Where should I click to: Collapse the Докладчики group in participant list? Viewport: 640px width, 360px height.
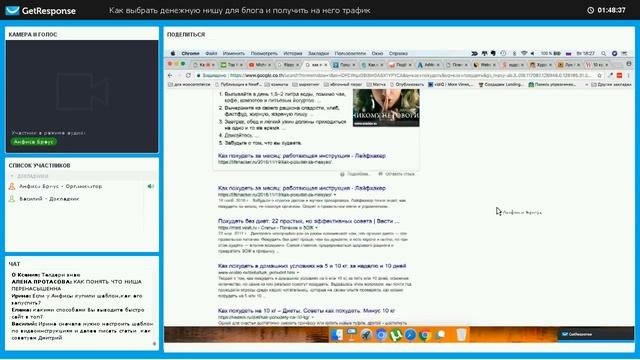(12, 176)
